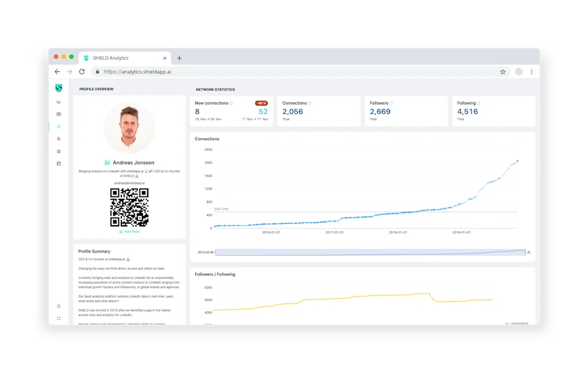Image resolution: width=588 pixels, height=373 pixels.
Task: Open the browser three-dot menu
Action: tap(532, 72)
